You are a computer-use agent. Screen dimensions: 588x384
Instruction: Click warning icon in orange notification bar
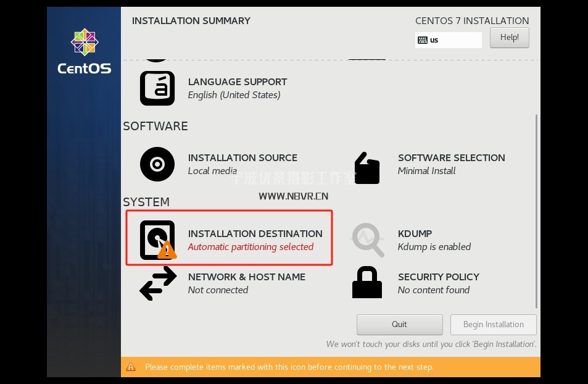(131, 367)
